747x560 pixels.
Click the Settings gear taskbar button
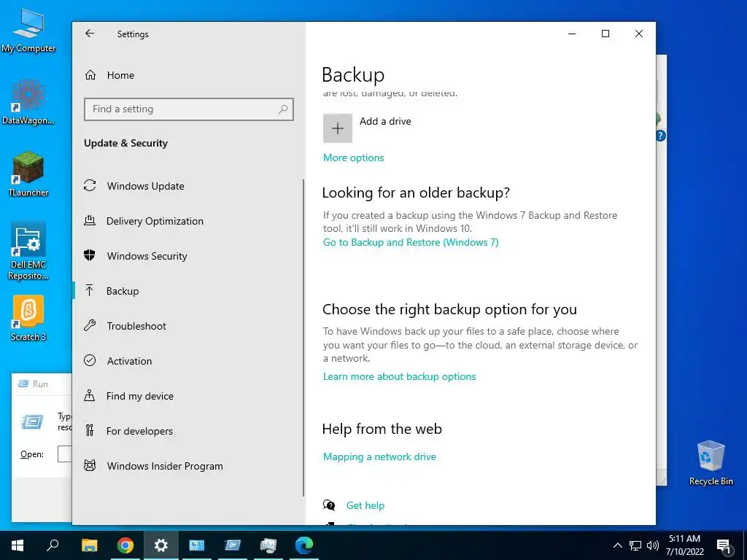pyautogui.click(x=161, y=545)
